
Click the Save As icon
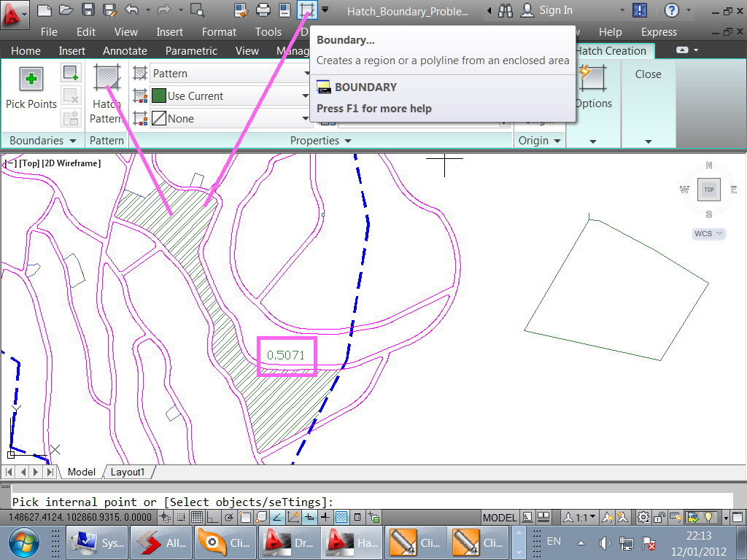point(109,10)
